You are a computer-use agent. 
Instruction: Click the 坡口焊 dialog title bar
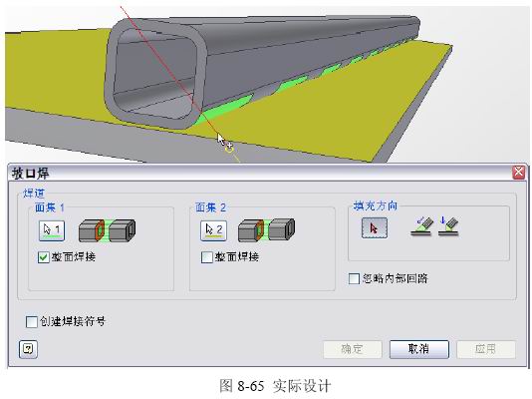coord(260,174)
